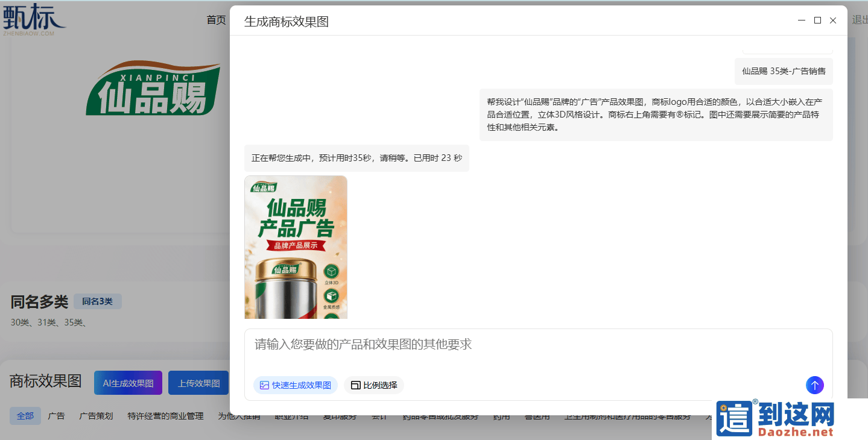This screenshot has height=440, width=868.
Task: Select the 全部 category tab
Action: tap(25, 416)
